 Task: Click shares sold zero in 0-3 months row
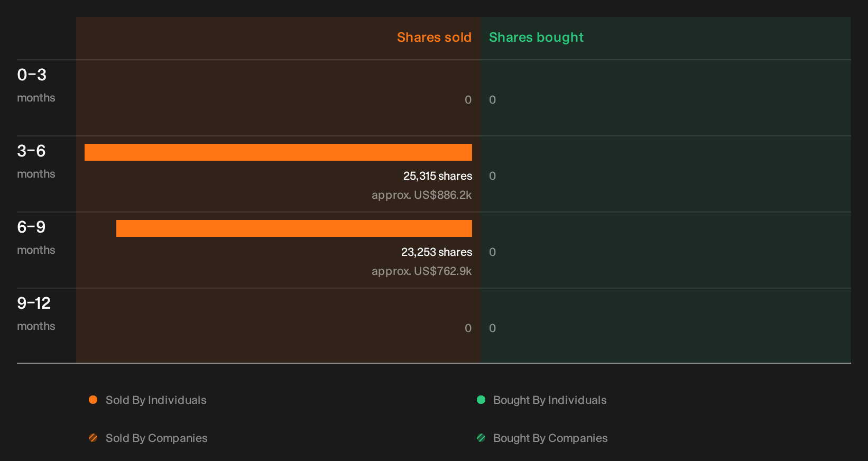coord(468,100)
